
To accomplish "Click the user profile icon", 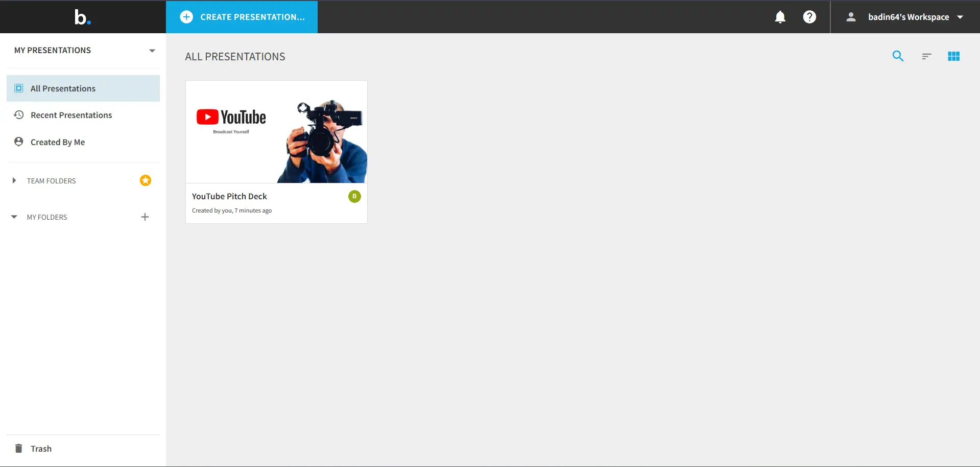I will 851,17.
